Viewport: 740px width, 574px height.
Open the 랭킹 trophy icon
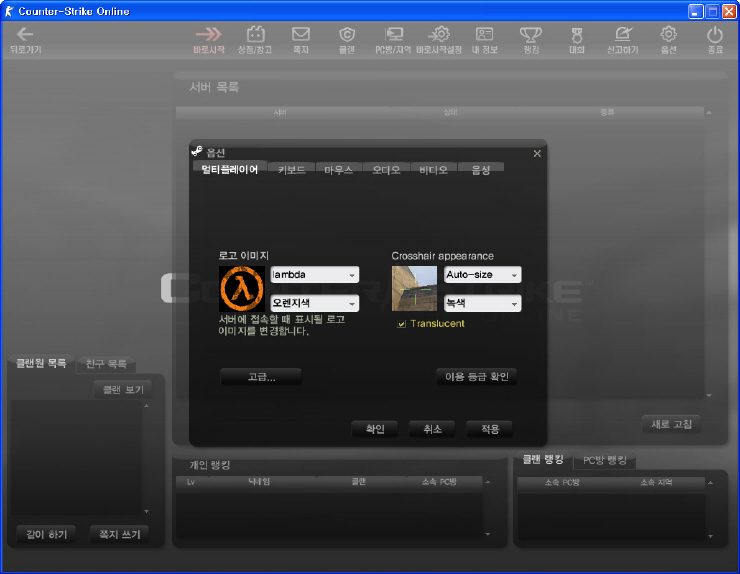tap(530, 34)
